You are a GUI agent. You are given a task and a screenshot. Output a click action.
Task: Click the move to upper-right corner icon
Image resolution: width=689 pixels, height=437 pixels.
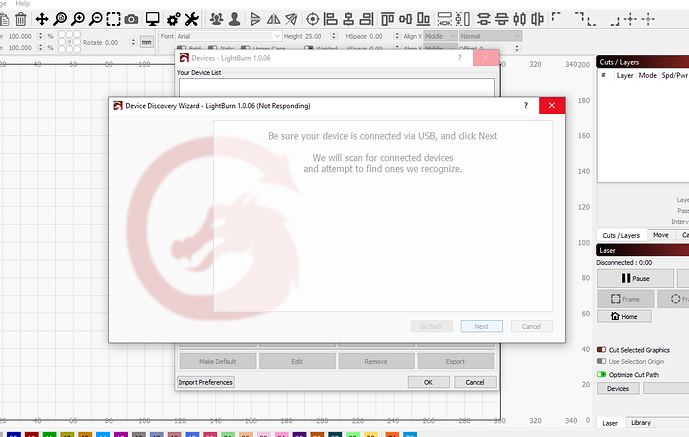(x=579, y=17)
